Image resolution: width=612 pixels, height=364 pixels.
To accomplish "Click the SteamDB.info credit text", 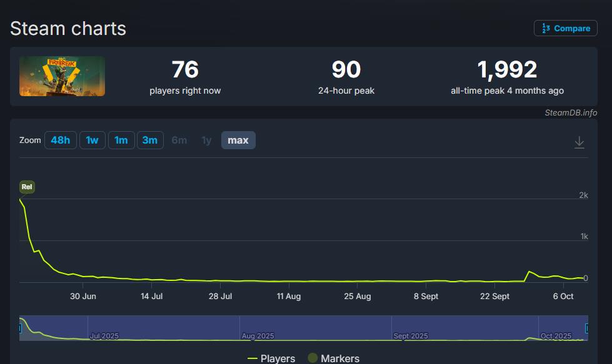I will pos(571,112).
